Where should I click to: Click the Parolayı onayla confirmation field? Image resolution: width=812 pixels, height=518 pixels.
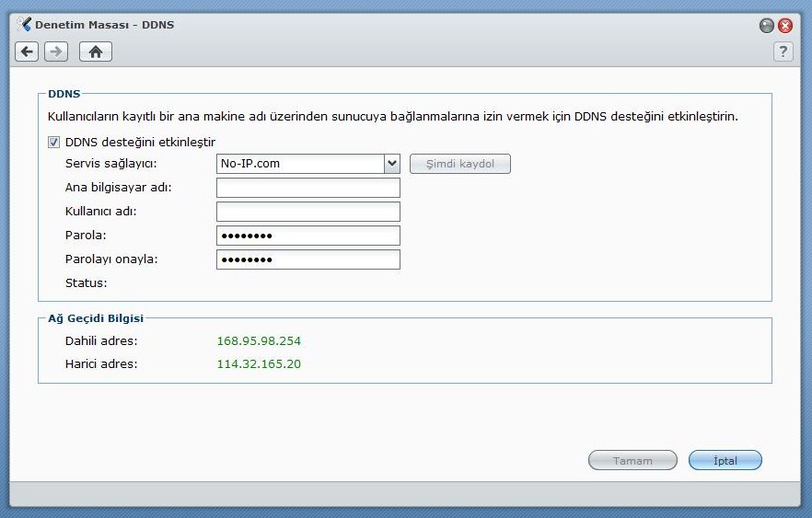coord(307,259)
